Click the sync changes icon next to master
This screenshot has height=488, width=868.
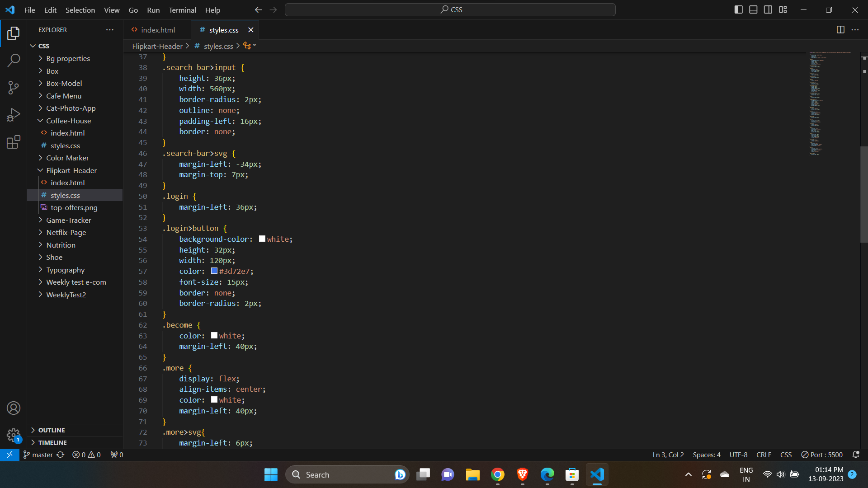click(x=60, y=455)
